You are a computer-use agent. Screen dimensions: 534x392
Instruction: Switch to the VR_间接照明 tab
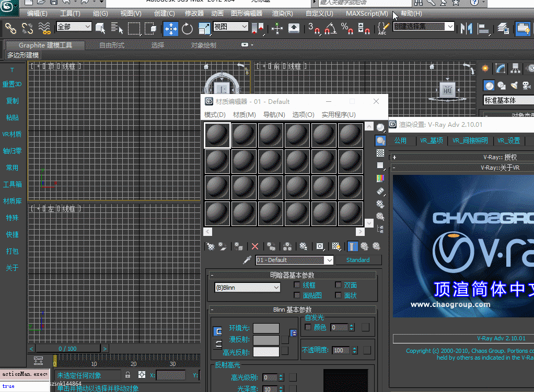click(x=470, y=140)
